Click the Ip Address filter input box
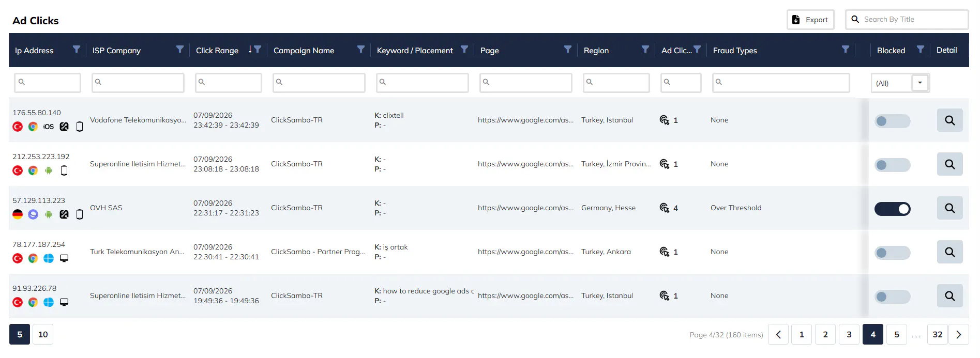This screenshot has height=358, width=980. (x=48, y=83)
